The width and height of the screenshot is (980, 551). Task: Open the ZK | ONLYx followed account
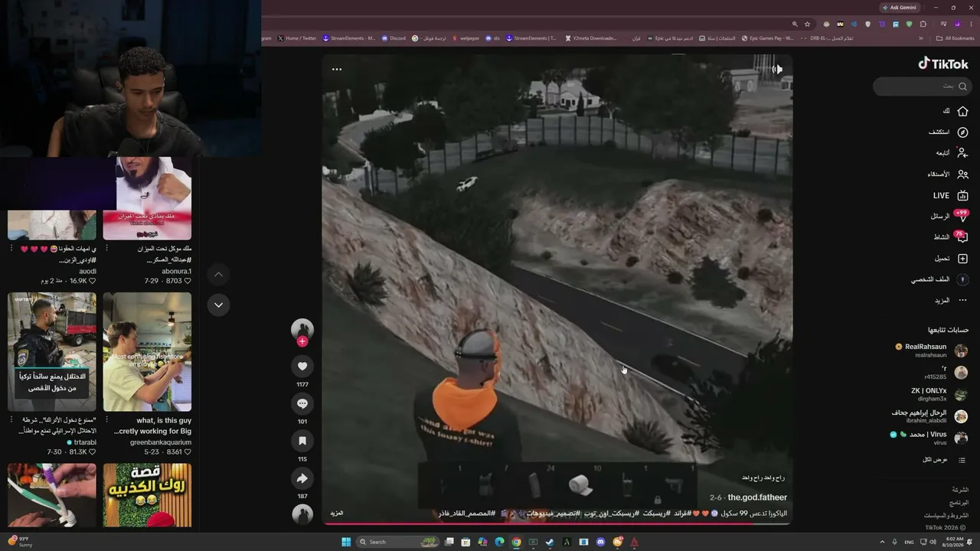pyautogui.click(x=939, y=394)
